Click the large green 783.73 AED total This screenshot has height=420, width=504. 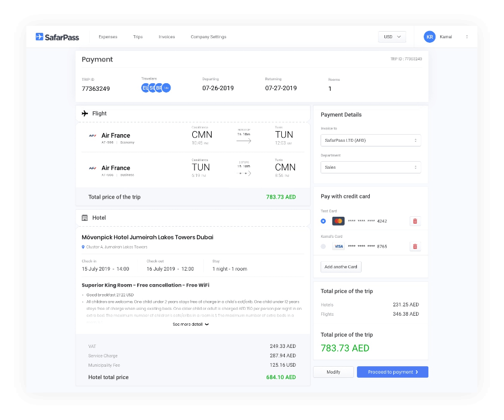pyautogui.click(x=345, y=349)
